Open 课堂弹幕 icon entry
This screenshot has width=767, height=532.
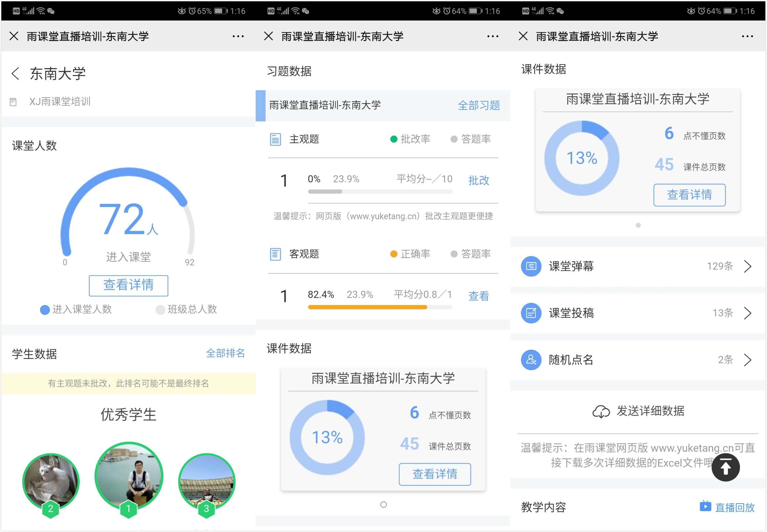click(531, 266)
